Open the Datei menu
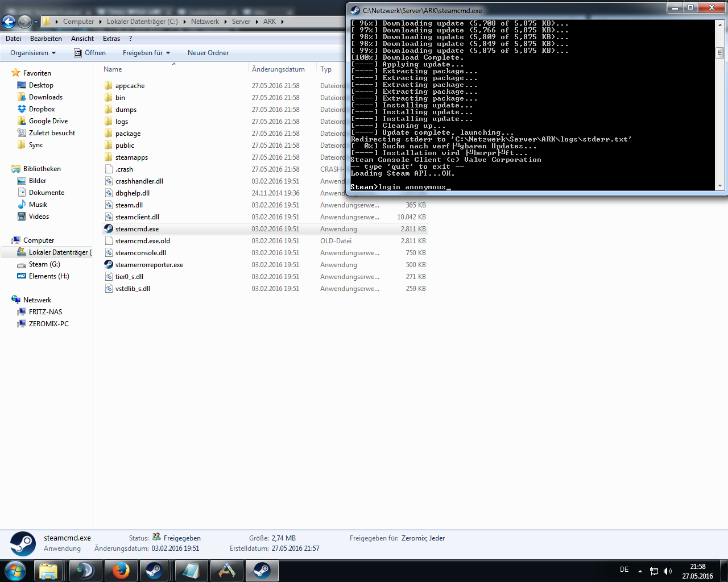Image resolution: width=728 pixels, height=582 pixels. point(13,39)
